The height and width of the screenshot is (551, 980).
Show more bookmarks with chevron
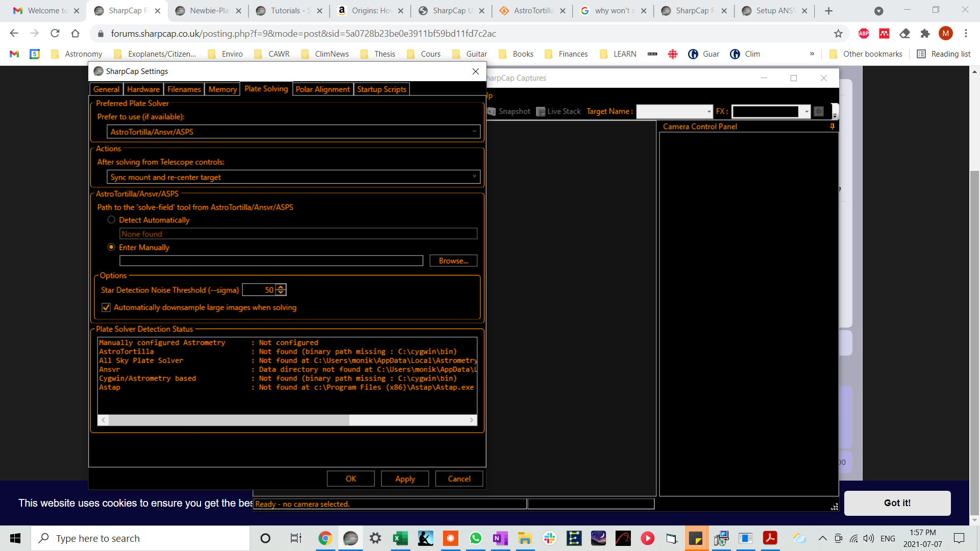[x=812, y=54]
